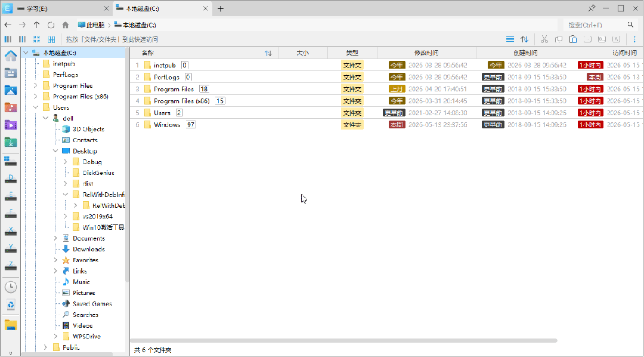
Task: Pin the window with the pushpin icon
Action: coord(592,8)
